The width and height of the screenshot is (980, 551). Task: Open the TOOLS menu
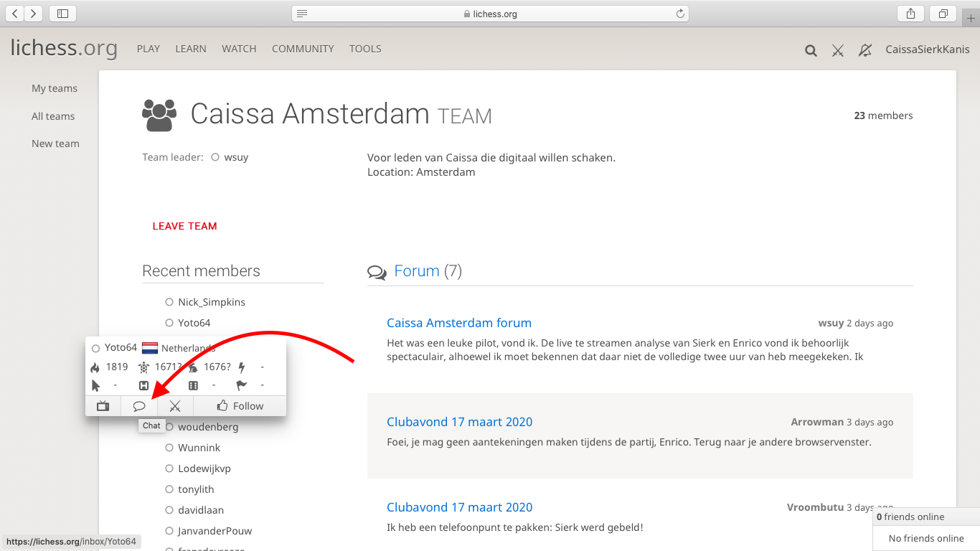tap(365, 49)
